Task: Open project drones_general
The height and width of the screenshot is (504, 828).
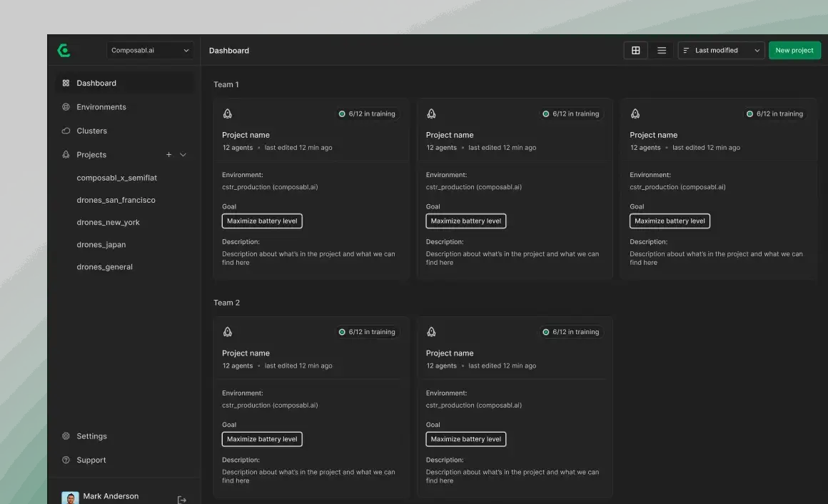Action: (x=104, y=267)
